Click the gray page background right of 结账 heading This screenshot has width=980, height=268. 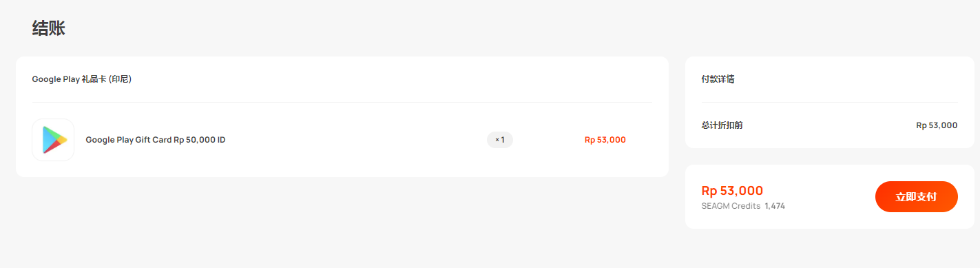[482, 28]
